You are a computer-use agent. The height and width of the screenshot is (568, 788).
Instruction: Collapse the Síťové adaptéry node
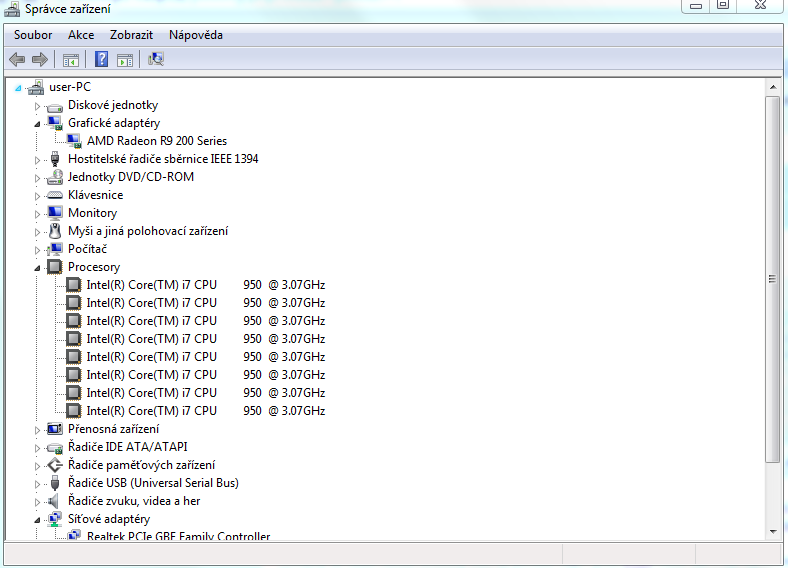point(37,520)
